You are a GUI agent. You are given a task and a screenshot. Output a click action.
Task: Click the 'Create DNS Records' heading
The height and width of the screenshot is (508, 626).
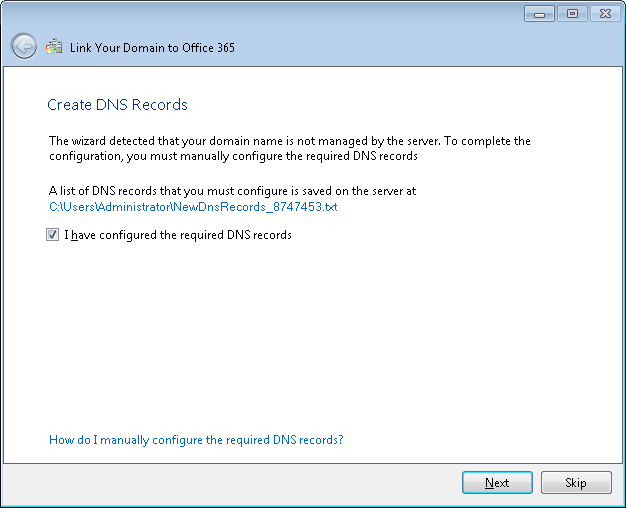point(117,105)
